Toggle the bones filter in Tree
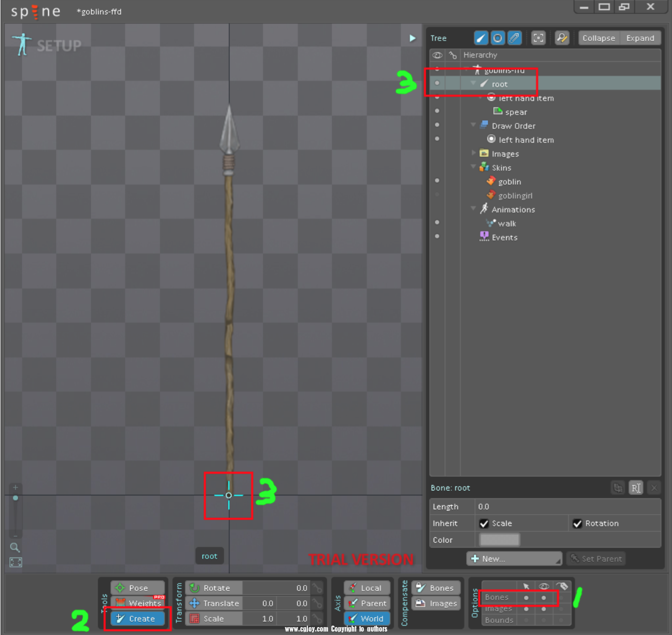The height and width of the screenshot is (635, 672). tap(481, 38)
